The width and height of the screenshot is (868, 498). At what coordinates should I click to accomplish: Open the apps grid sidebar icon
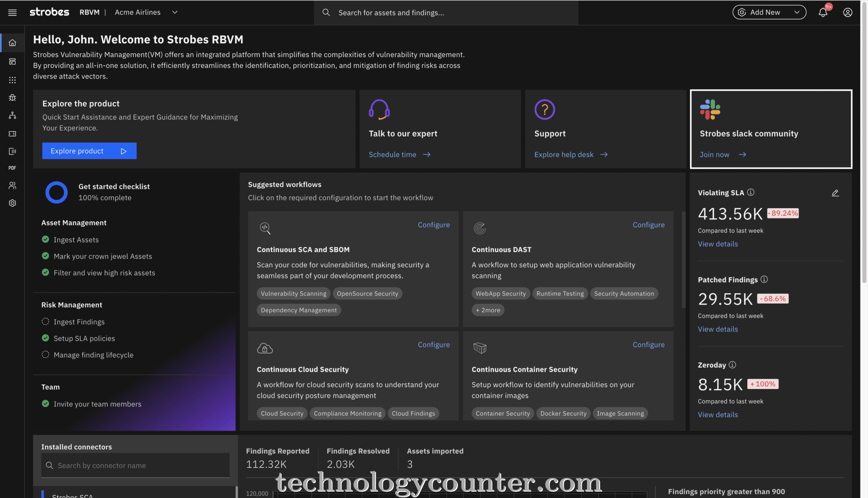[12, 80]
